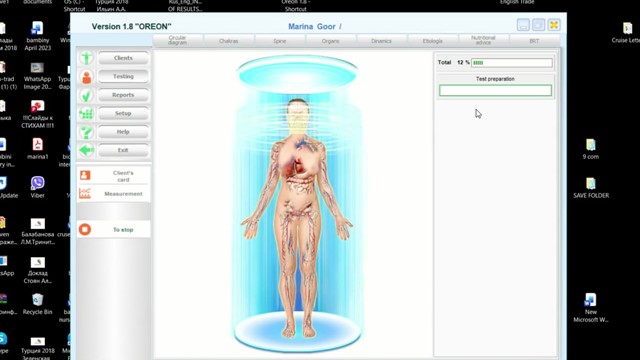Click the Measurement chart icon
This screenshot has height=360, width=640.
85,193
